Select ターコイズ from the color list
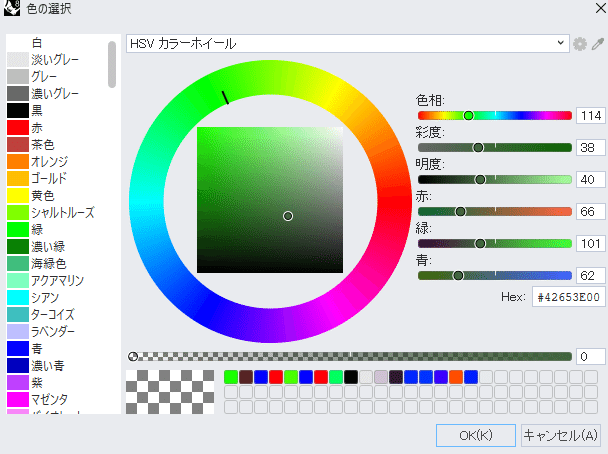The width and height of the screenshot is (608, 454). 56,314
